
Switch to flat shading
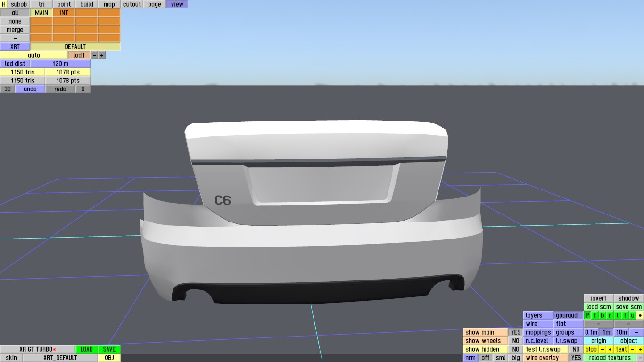tap(569, 324)
